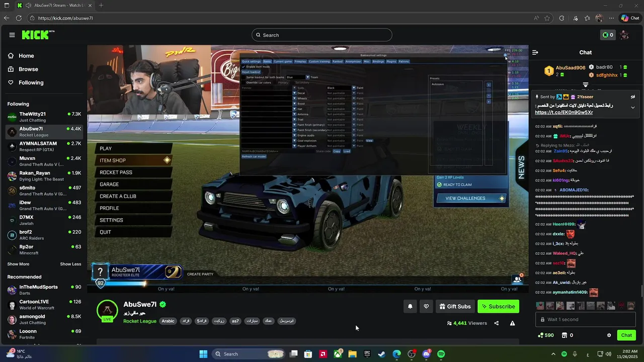This screenshot has height=362, width=644.
Task: Collapse the chat panel arrow icon
Action: click(535, 52)
